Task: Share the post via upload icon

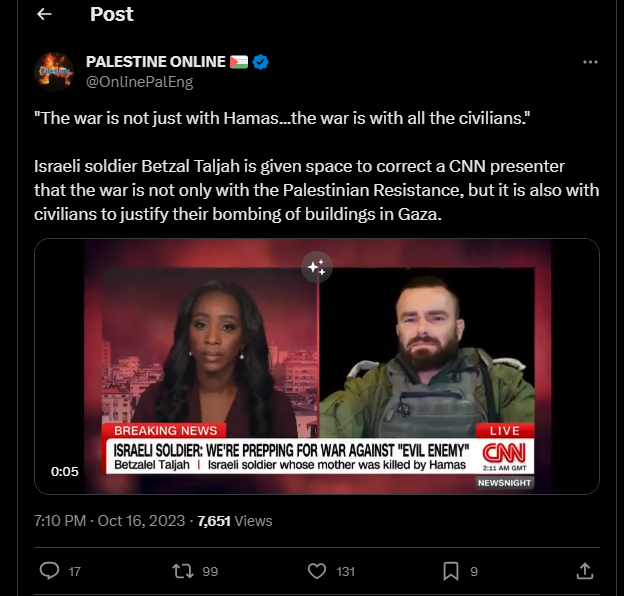Action: click(x=585, y=571)
